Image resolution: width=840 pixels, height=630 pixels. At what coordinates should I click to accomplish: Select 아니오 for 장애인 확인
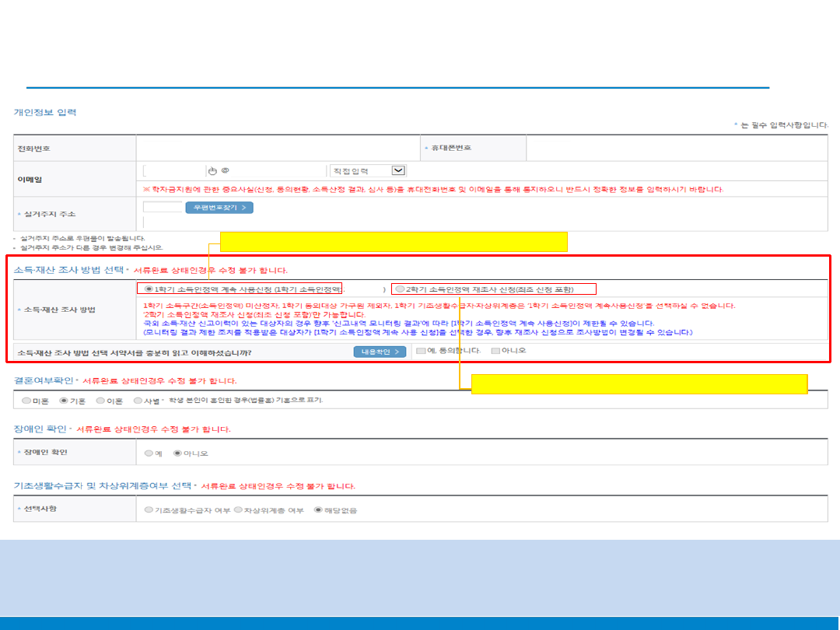tap(177, 453)
